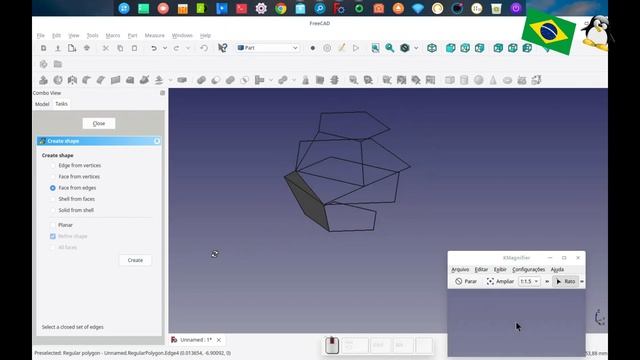
Task: Switch to the Model tab
Action: pyautogui.click(x=42, y=104)
